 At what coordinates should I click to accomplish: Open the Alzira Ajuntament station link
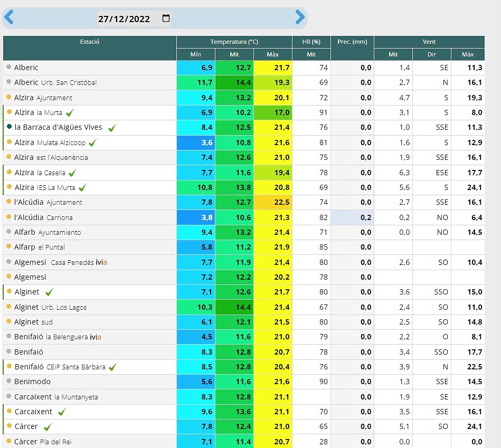(43, 98)
